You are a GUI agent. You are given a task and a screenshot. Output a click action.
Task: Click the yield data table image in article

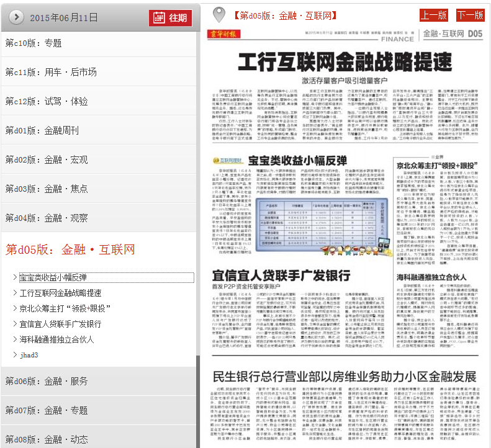[322, 225]
